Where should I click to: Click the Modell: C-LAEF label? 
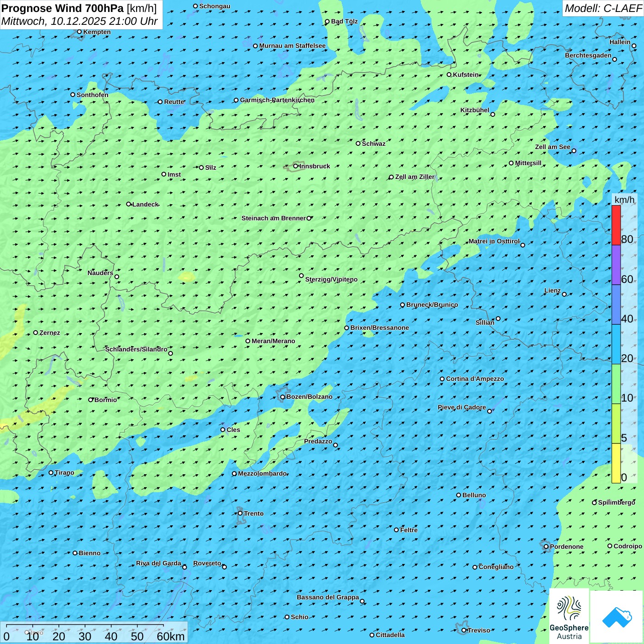coord(603,8)
